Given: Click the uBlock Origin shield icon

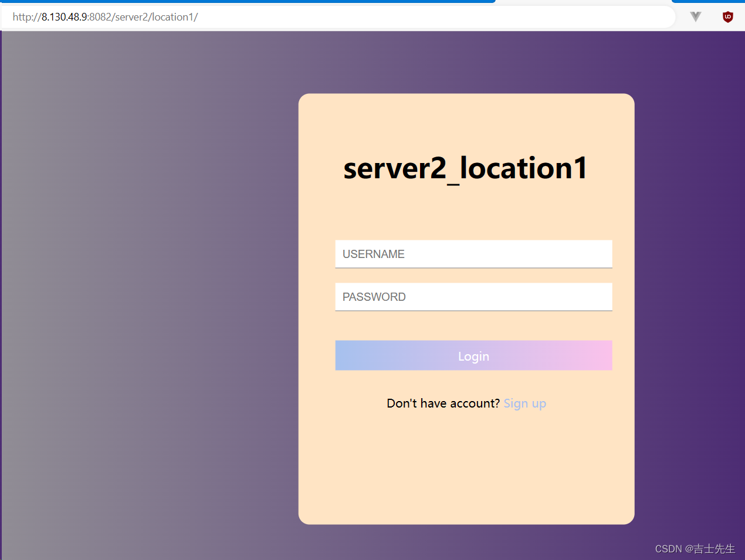Looking at the screenshot, I should click(x=727, y=17).
